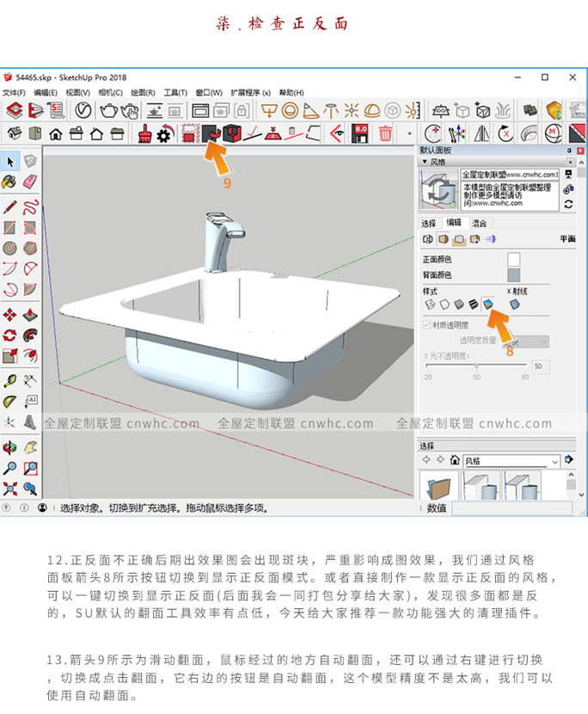Select the Rectangle drawing tool
This screenshot has height=714, width=588.
[x=9, y=227]
